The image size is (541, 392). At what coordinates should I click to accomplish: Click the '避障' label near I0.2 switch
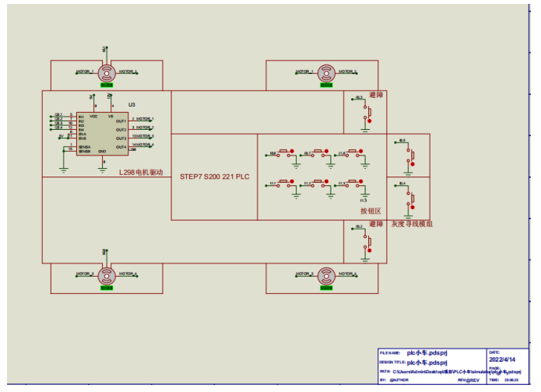coord(376,224)
